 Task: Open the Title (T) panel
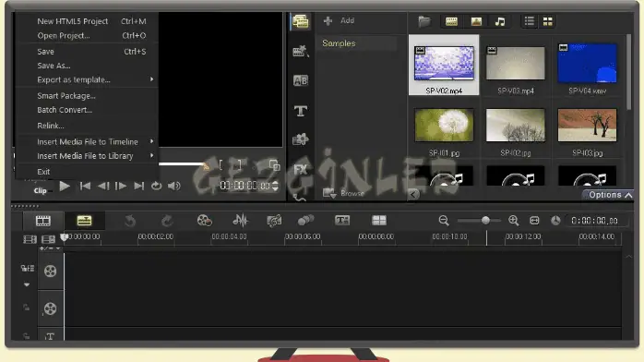pyautogui.click(x=300, y=111)
